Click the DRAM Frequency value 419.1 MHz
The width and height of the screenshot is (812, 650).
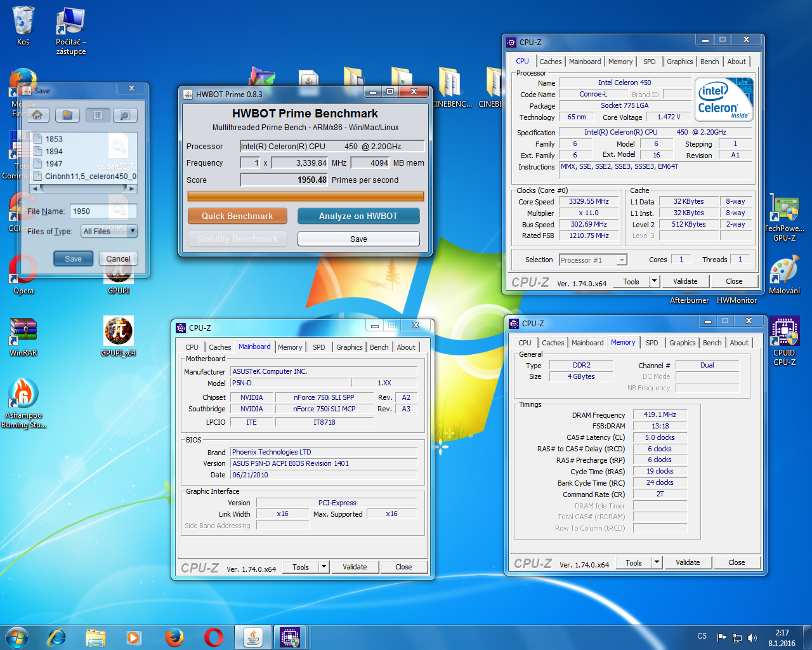660,415
